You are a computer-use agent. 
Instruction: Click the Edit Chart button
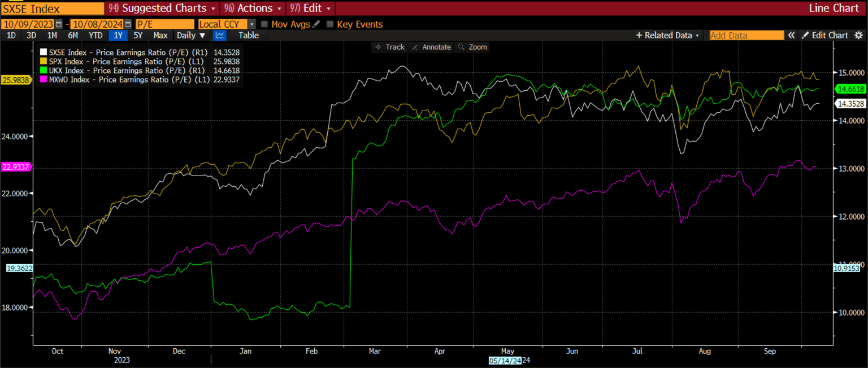pyautogui.click(x=825, y=35)
